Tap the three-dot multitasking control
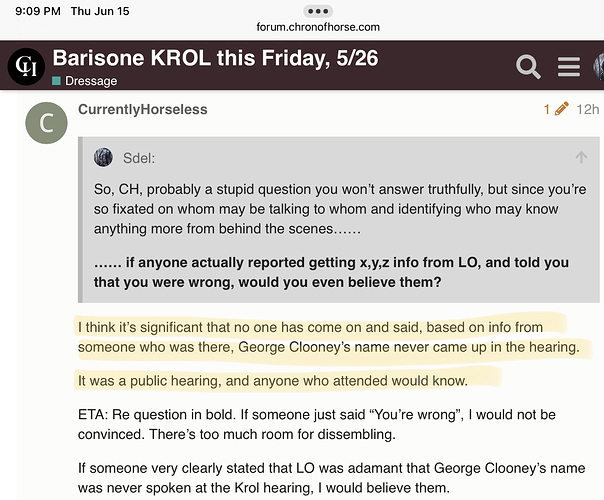 click(x=318, y=11)
